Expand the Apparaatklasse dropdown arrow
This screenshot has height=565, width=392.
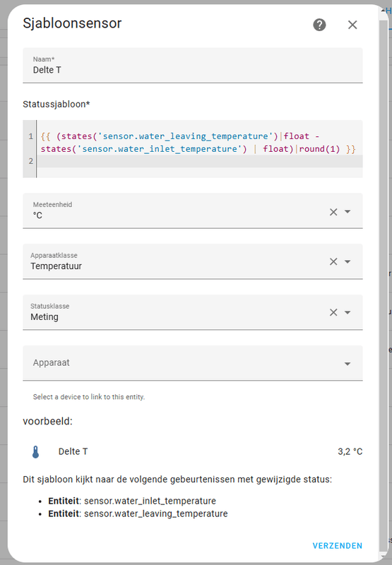click(x=348, y=261)
